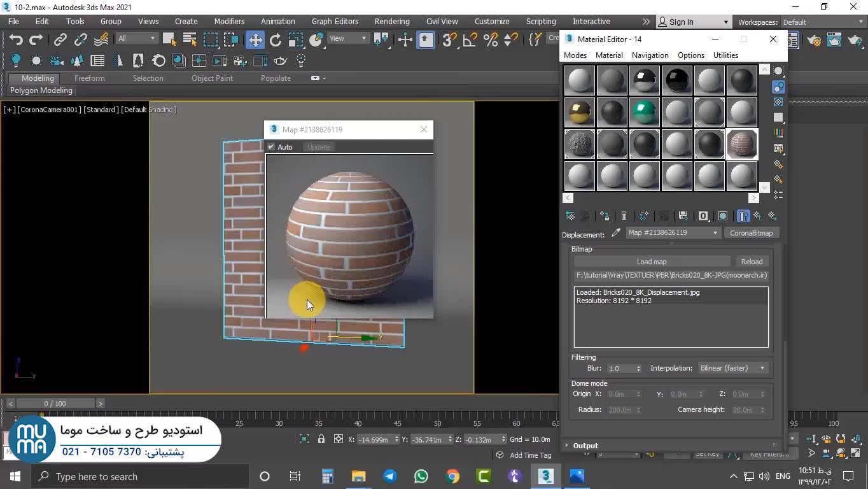
Task: Click Get Material icon in Material Editor
Action: [570, 216]
